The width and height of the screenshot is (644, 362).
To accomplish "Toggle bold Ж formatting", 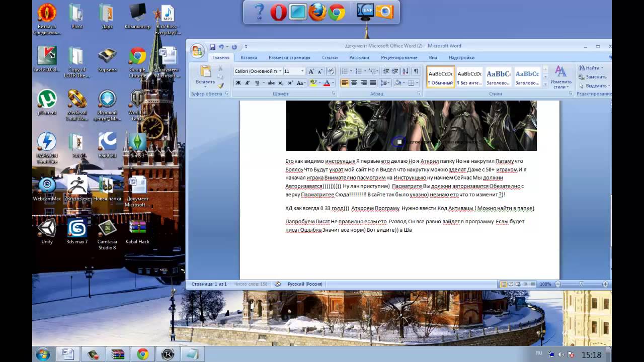I will pos(238,83).
